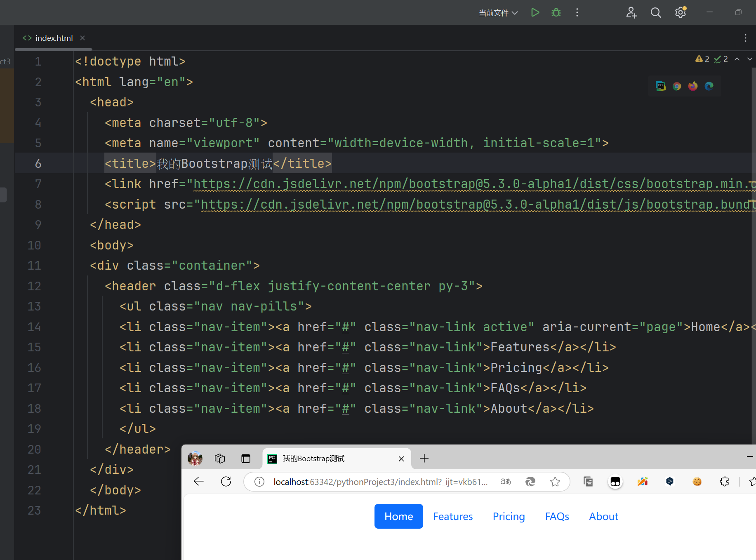Click the Search Everywhere magnifier icon
756x560 pixels.
point(656,13)
